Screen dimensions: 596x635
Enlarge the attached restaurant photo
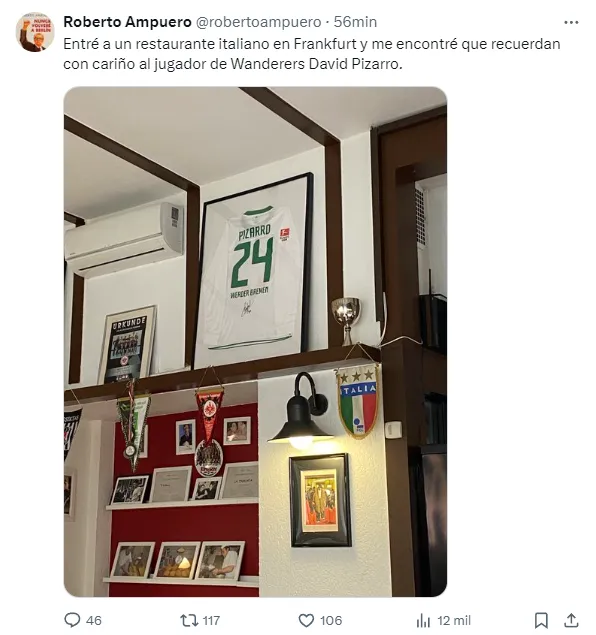pos(255,341)
